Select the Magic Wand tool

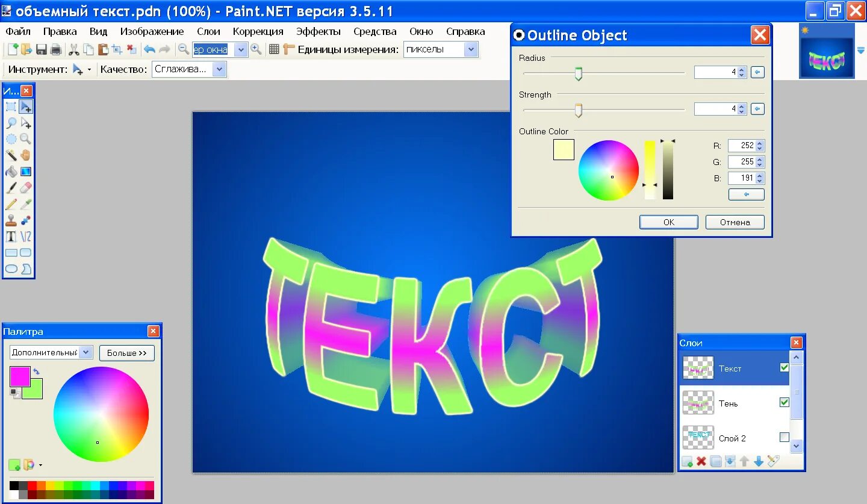point(11,155)
